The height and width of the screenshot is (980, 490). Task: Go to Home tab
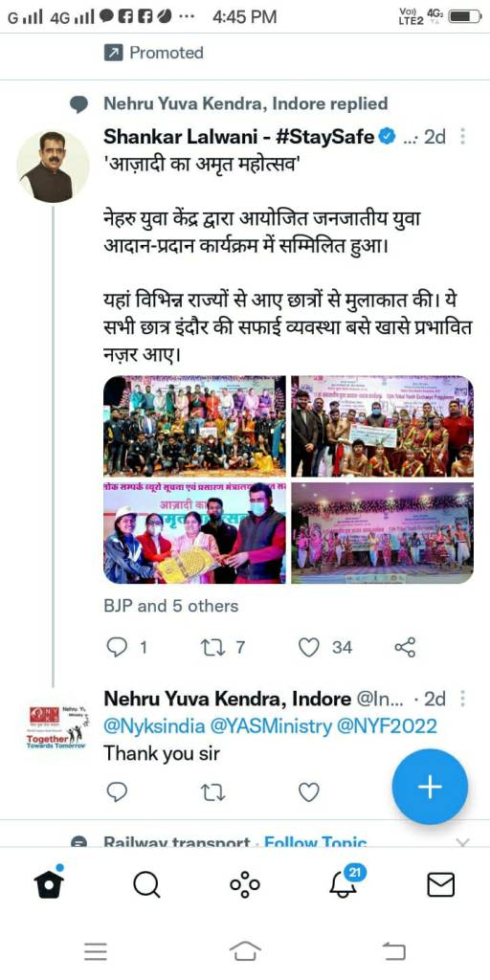49,883
